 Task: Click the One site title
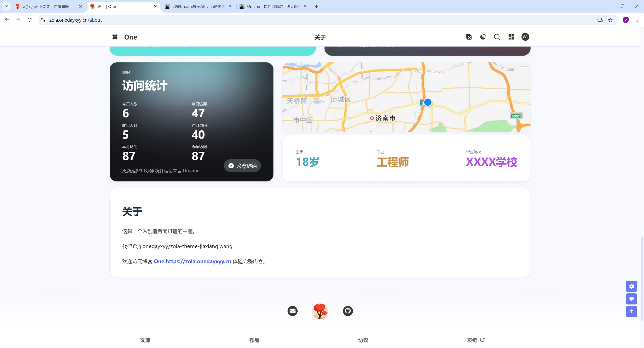[x=131, y=37]
